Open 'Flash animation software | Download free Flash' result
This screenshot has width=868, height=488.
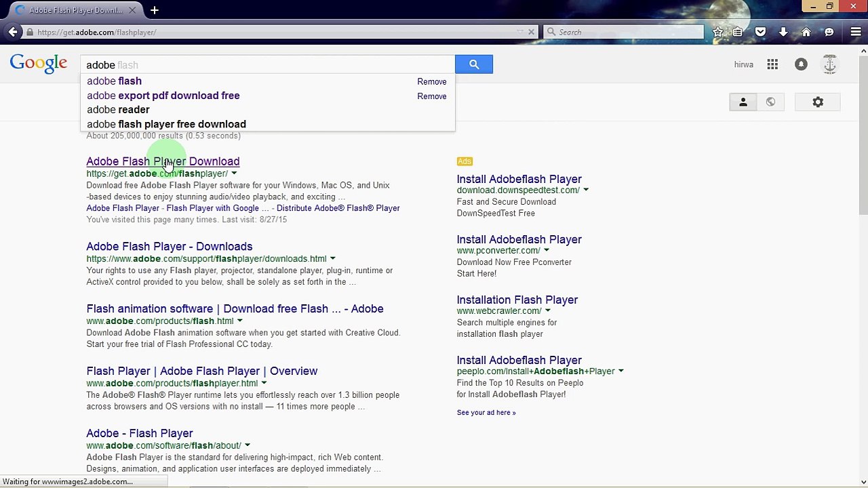tap(235, 309)
